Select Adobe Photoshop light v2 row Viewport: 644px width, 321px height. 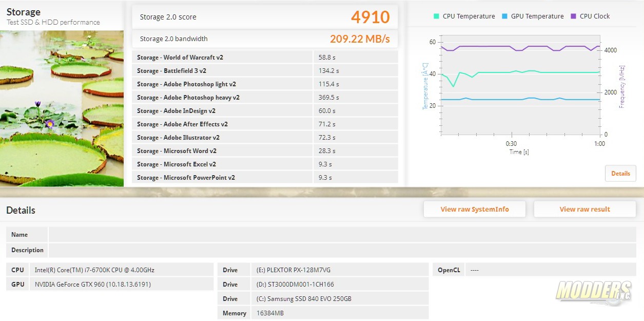265,84
